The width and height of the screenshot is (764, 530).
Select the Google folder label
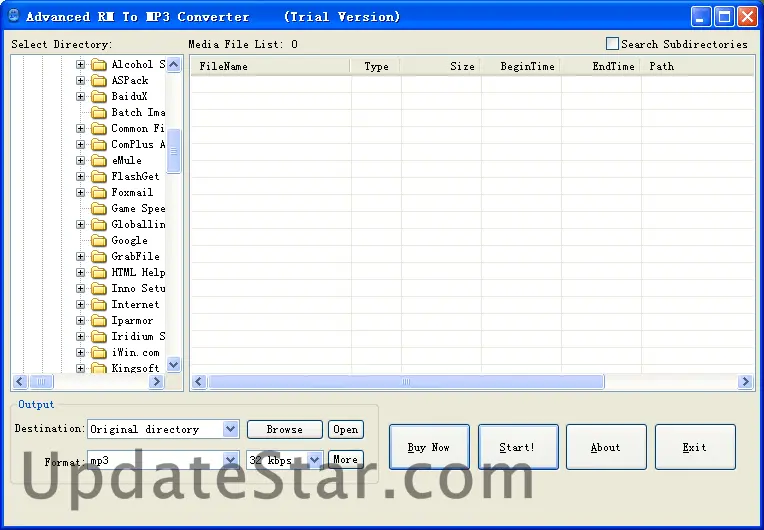tap(129, 241)
